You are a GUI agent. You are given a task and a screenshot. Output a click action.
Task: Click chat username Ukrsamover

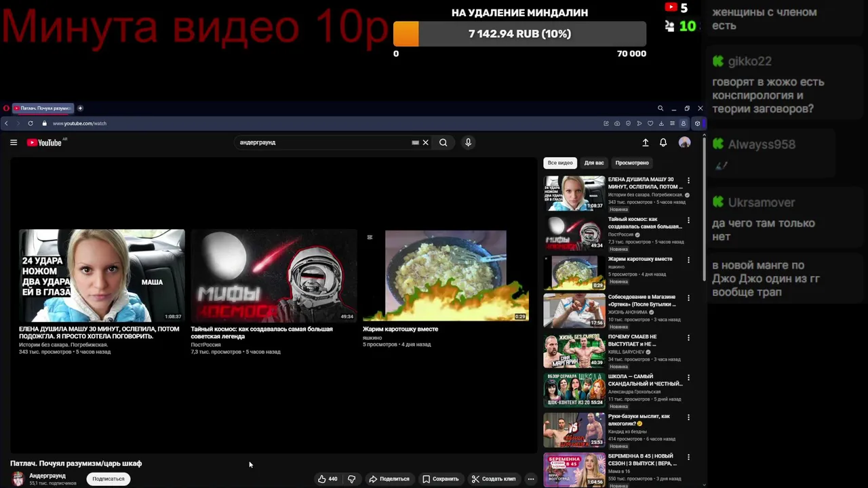click(x=762, y=203)
